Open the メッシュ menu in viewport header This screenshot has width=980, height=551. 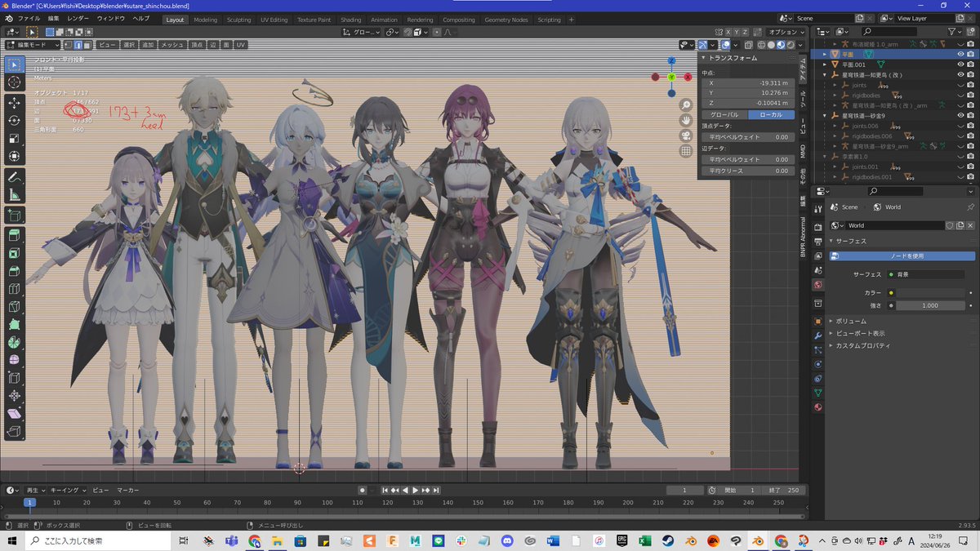pyautogui.click(x=172, y=45)
